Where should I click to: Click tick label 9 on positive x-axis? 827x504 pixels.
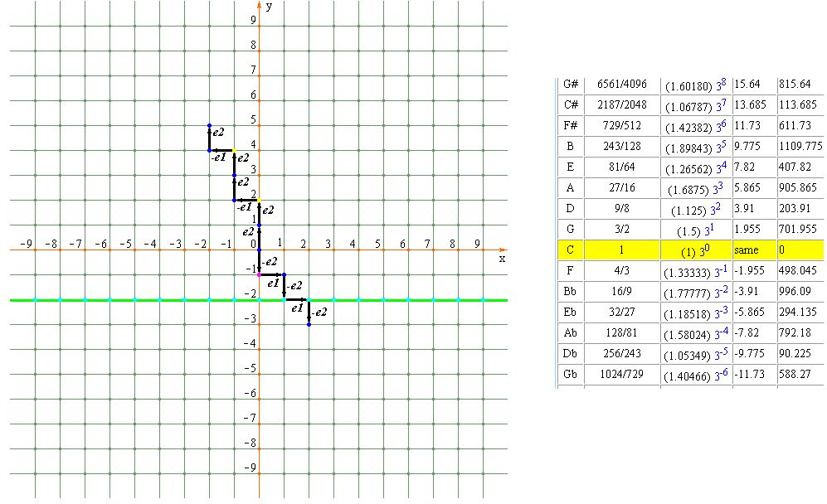click(478, 244)
